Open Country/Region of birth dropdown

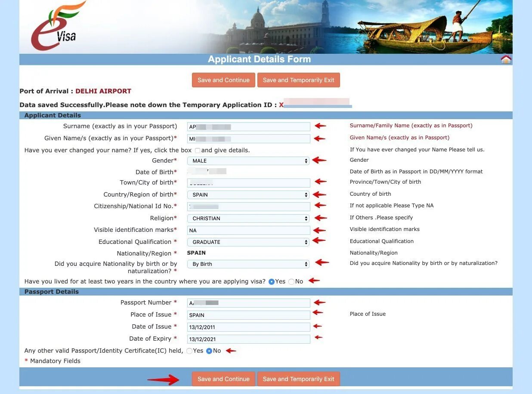click(x=248, y=195)
